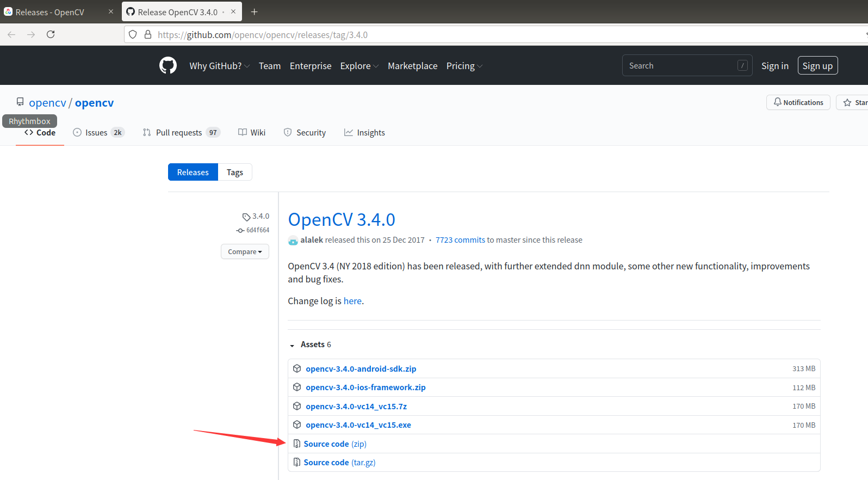Click the commit icon beside 6d4f664
Screen dimensions: 868x480
point(240,230)
